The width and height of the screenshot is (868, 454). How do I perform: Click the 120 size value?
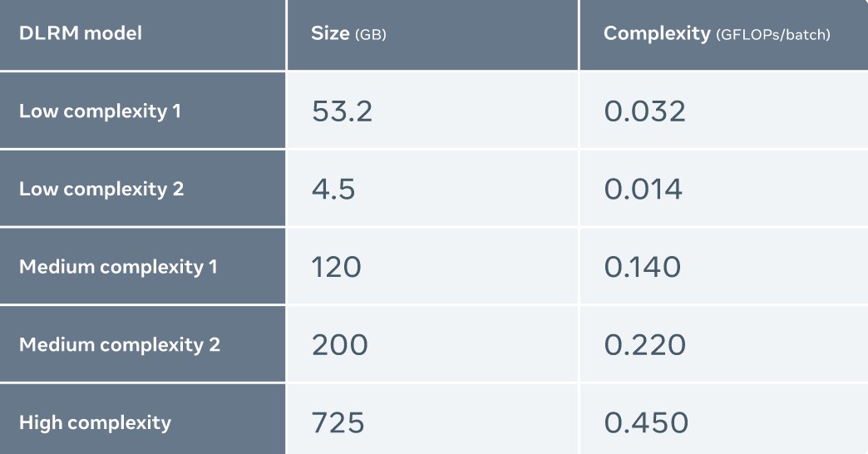(337, 267)
